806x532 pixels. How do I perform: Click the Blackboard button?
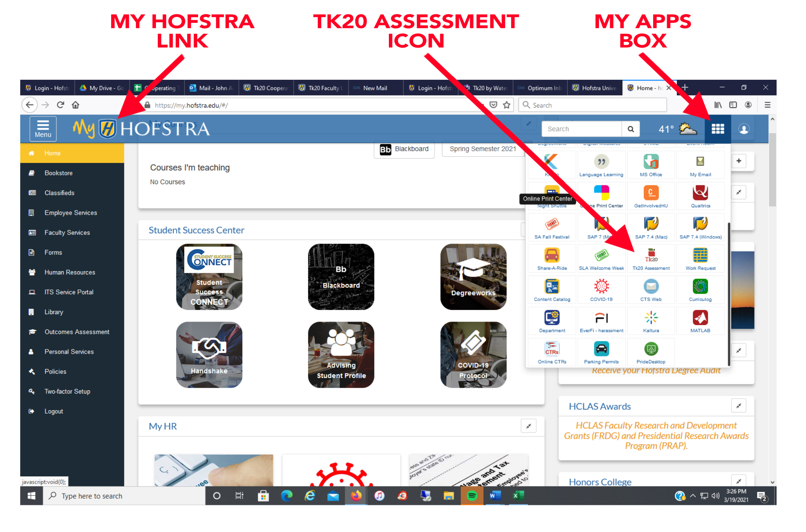[x=404, y=149]
